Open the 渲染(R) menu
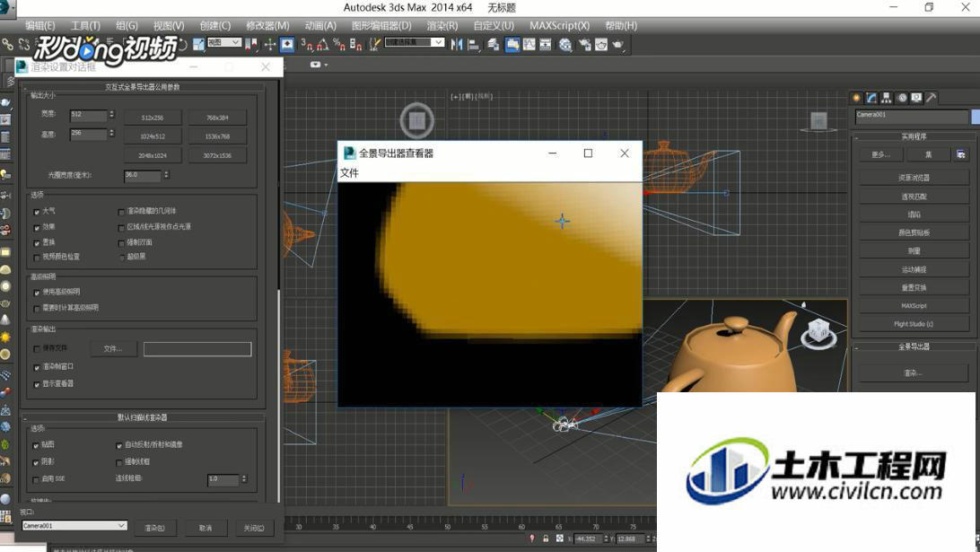This screenshot has height=552, width=980. pos(442,26)
